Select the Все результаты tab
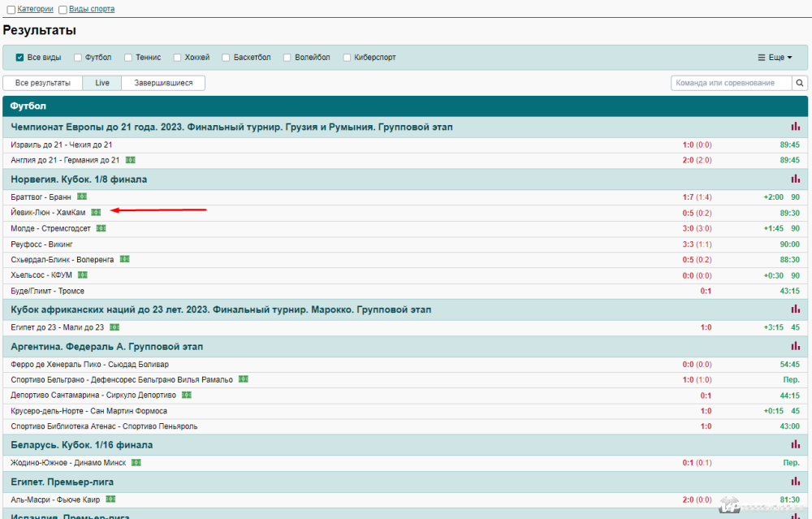 click(43, 83)
